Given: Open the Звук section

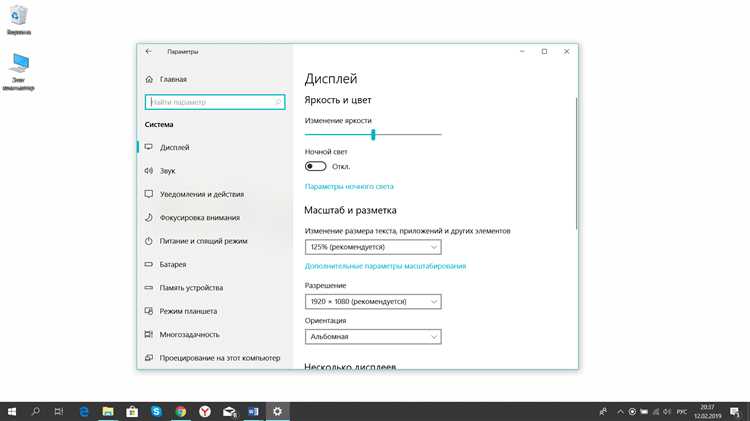Looking at the screenshot, I should (214, 171).
